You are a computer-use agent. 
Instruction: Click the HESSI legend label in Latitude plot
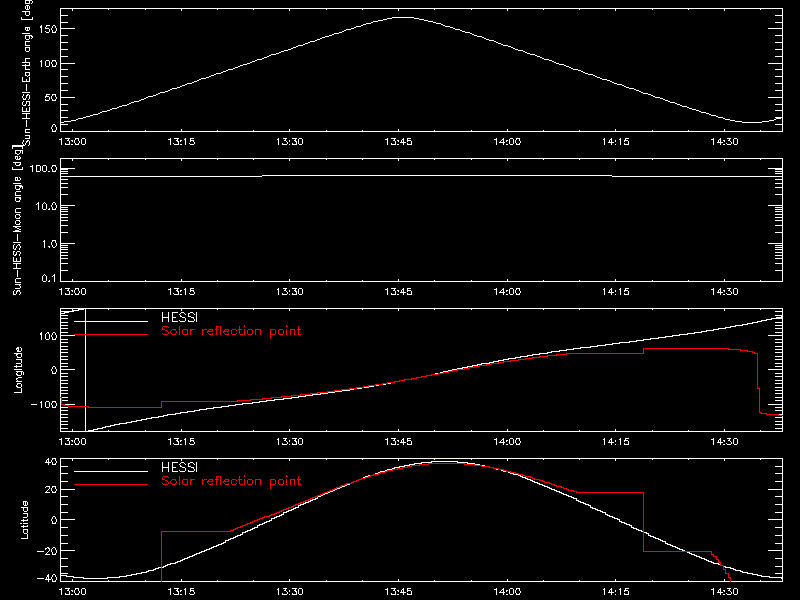[x=179, y=467]
